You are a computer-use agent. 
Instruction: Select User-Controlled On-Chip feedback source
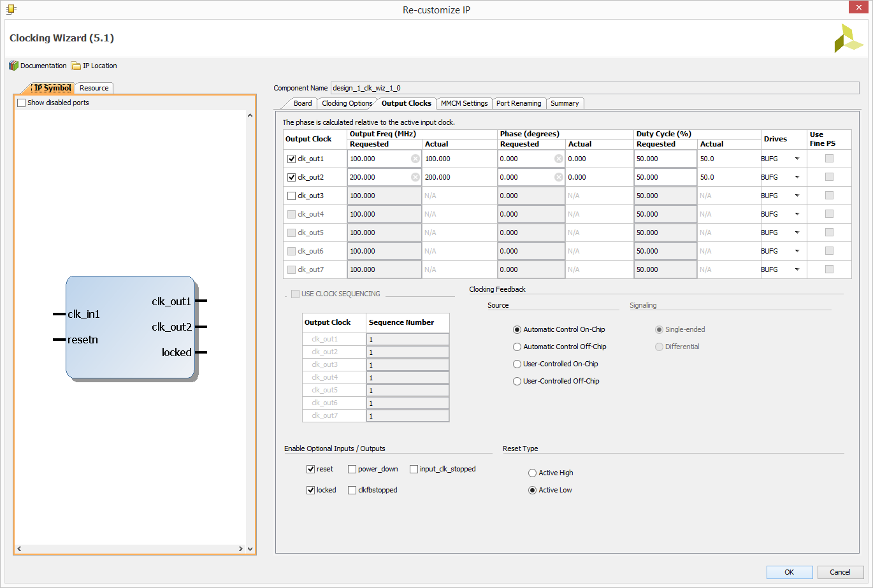tap(517, 364)
